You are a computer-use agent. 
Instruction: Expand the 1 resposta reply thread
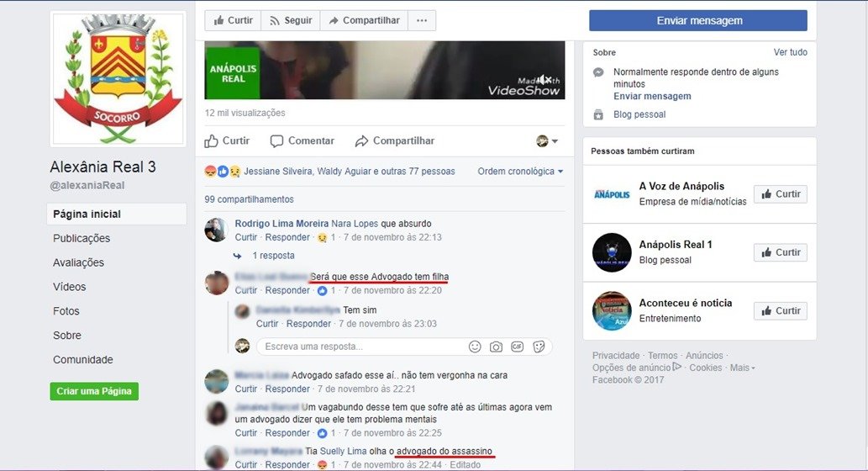tap(273, 256)
